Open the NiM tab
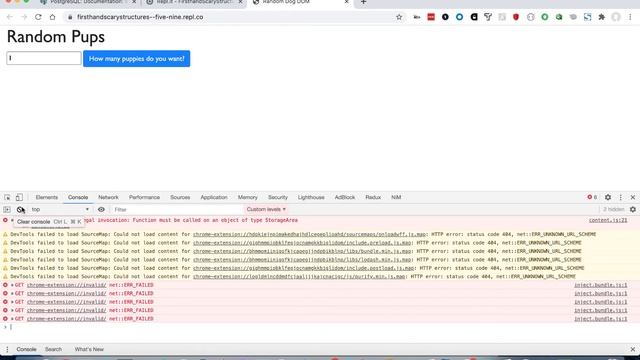 [396, 198]
